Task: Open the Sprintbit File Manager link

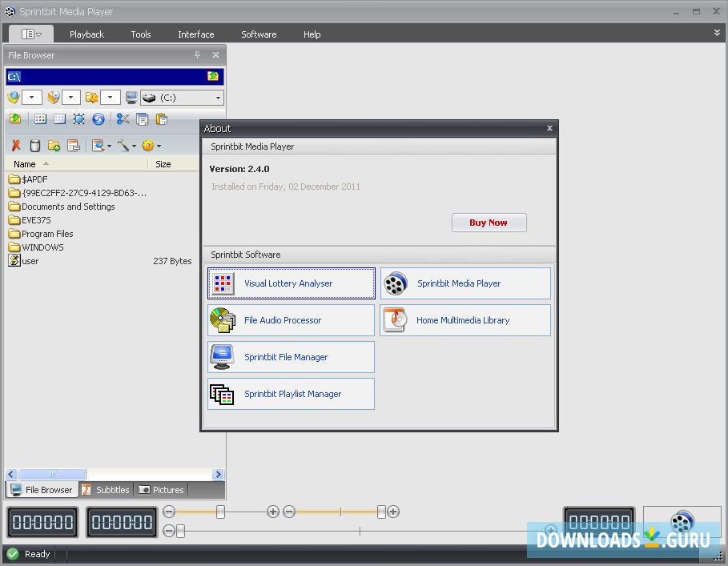Action: click(291, 357)
